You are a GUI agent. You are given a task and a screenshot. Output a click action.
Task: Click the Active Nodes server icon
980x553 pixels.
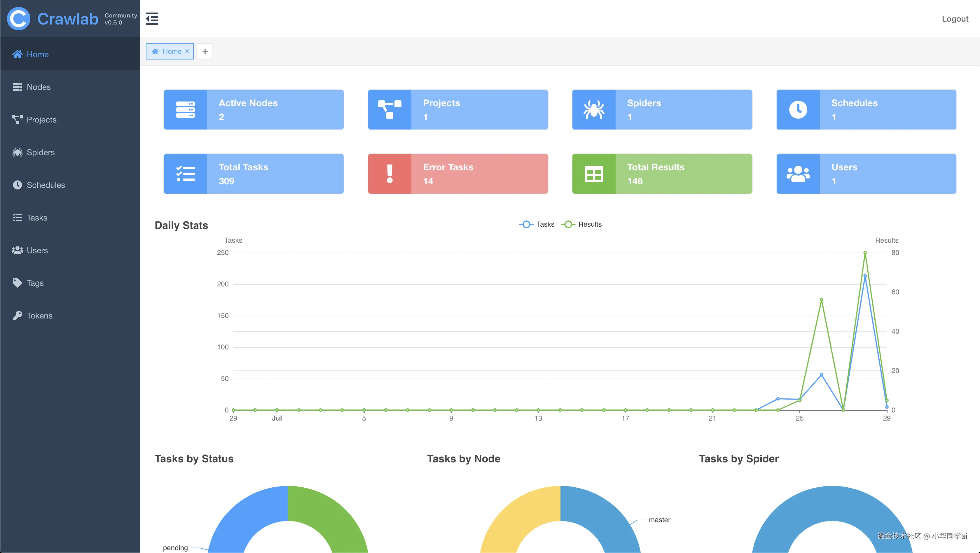click(185, 110)
